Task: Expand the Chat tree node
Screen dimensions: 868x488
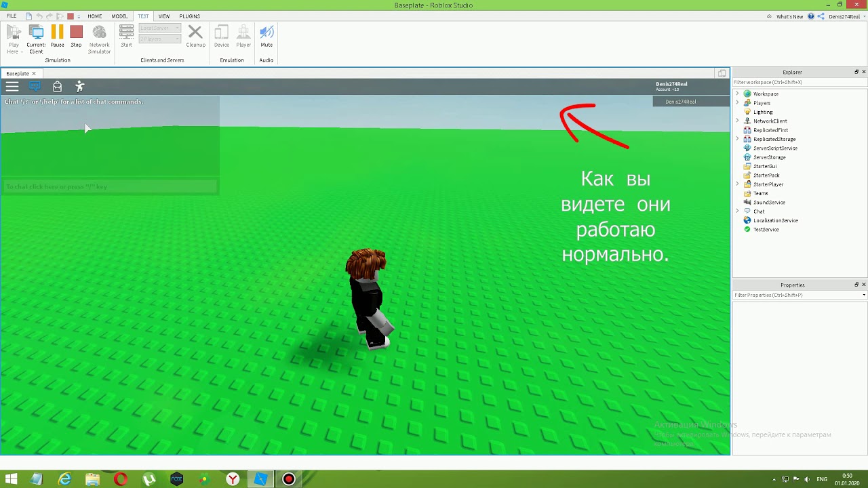Action: click(x=738, y=211)
